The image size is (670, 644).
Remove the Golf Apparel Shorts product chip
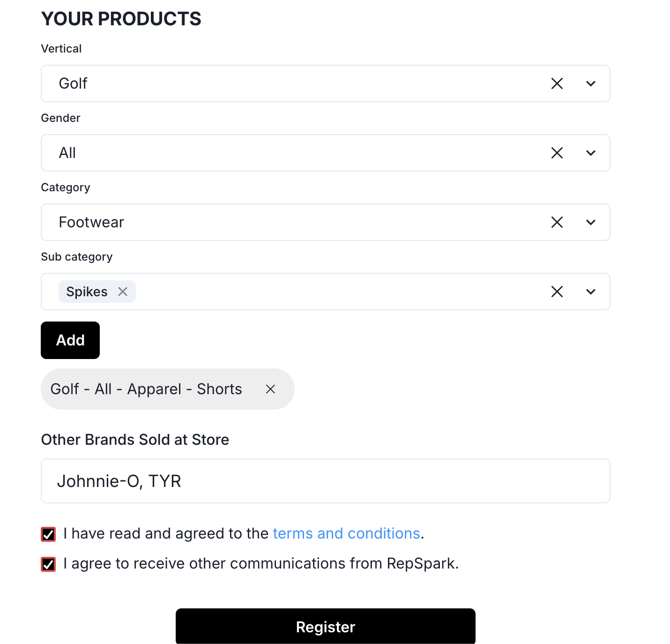click(270, 389)
